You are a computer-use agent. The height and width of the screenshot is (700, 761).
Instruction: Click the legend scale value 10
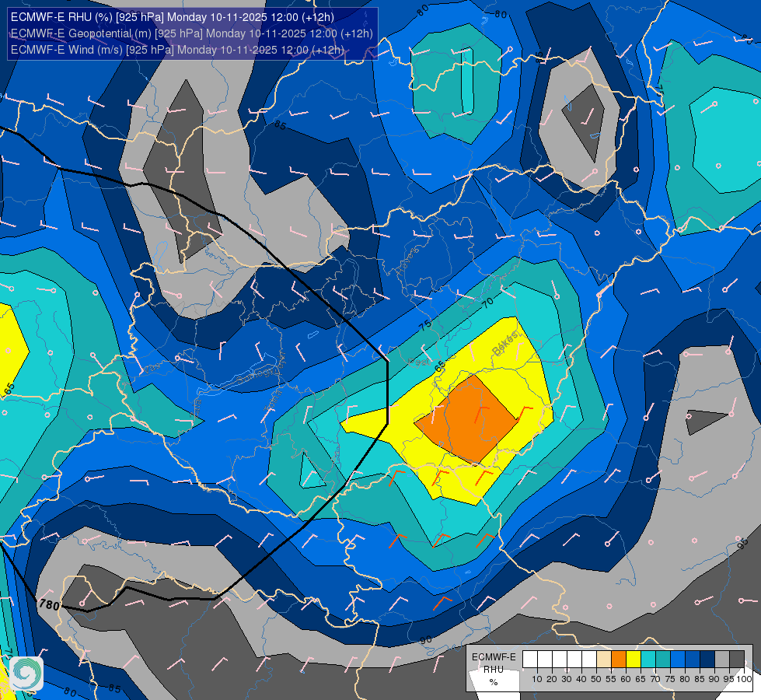(x=537, y=679)
